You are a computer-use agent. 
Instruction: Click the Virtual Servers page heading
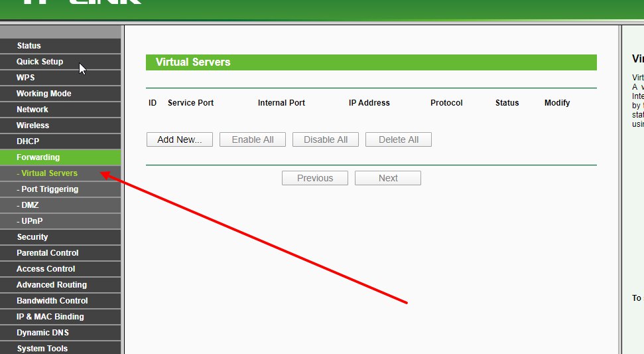tap(193, 62)
